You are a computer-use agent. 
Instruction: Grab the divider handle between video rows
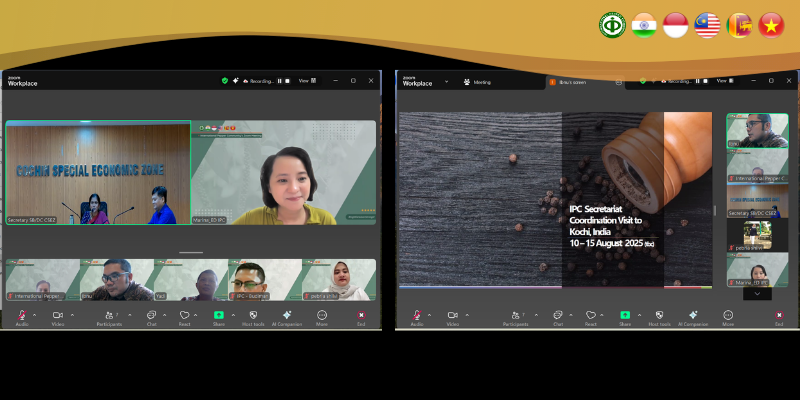point(190,253)
